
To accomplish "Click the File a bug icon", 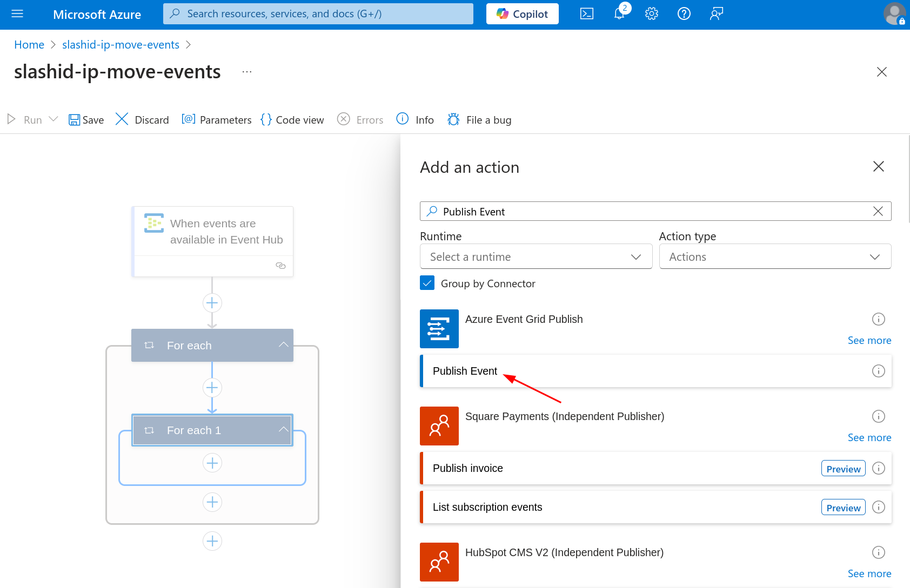I will 453,119.
